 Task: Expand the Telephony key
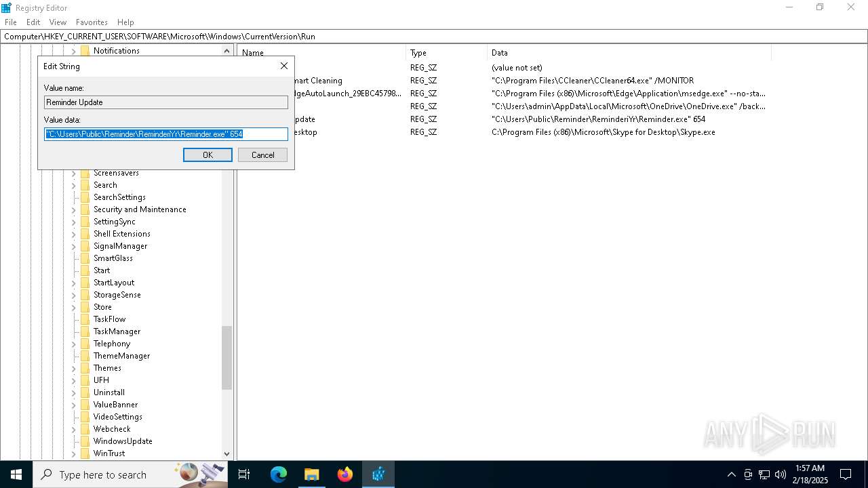[x=74, y=344]
